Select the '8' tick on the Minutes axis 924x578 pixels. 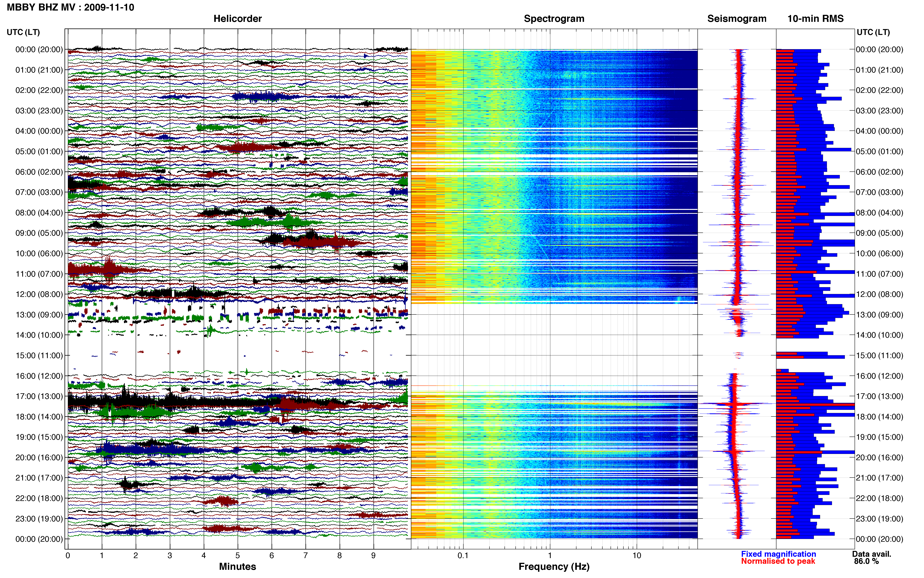[x=340, y=555]
